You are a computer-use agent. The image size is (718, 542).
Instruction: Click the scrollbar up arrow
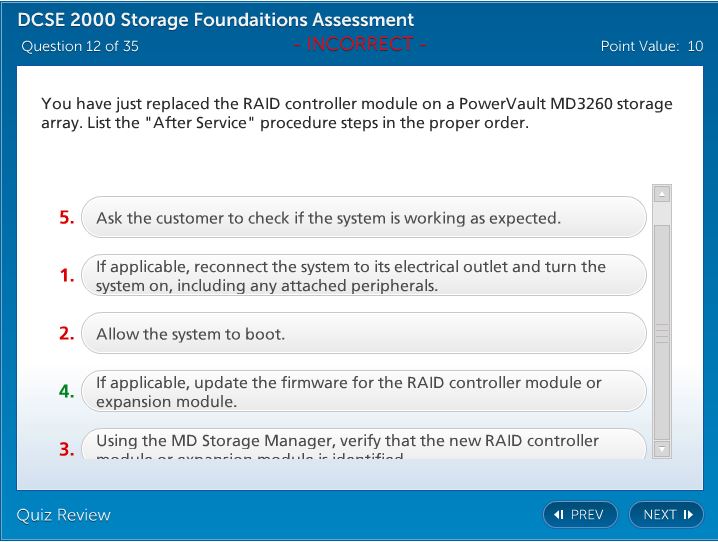[x=661, y=194]
